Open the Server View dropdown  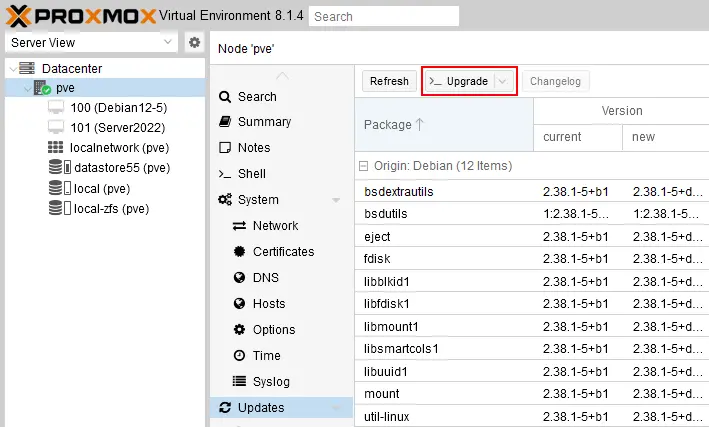pos(168,42)
